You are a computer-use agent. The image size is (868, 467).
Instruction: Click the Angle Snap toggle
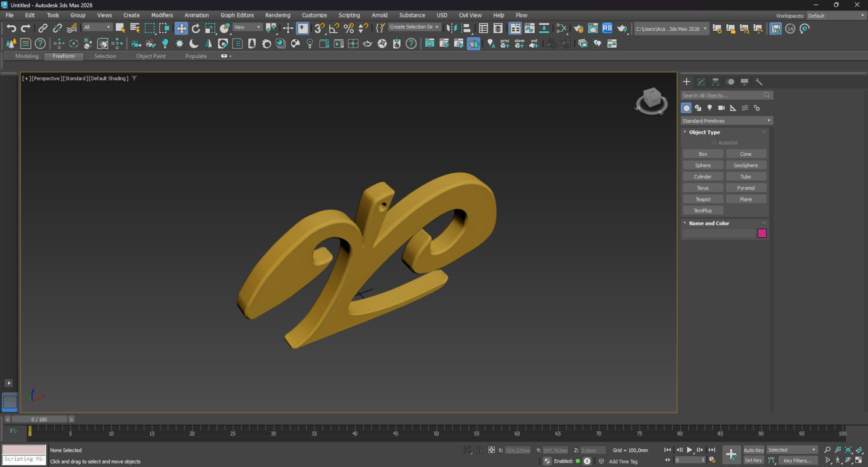pyautogui.click(x=334, y=28)
